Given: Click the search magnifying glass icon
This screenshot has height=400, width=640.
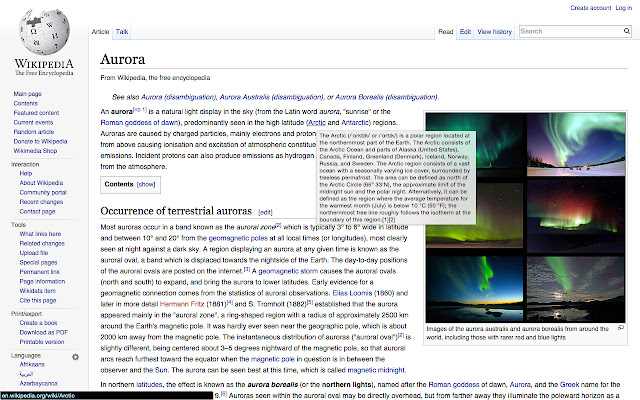Looking at the screenshot, I should pos(627,31).
